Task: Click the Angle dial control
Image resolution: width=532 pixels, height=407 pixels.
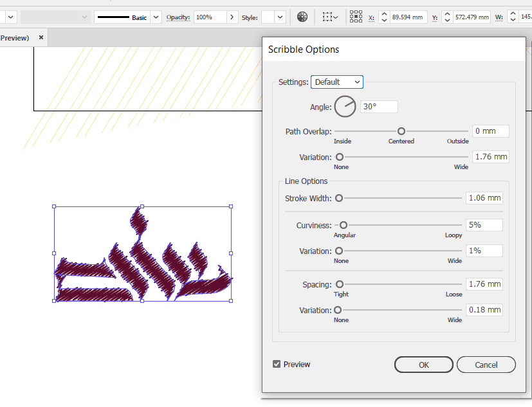Action: tap(345, 107)
